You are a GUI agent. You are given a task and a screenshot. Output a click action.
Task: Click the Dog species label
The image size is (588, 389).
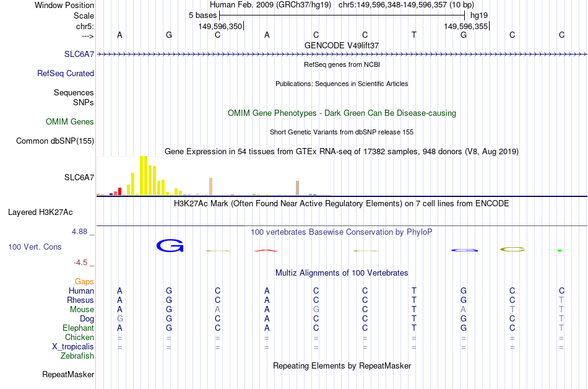click(87, 318)
